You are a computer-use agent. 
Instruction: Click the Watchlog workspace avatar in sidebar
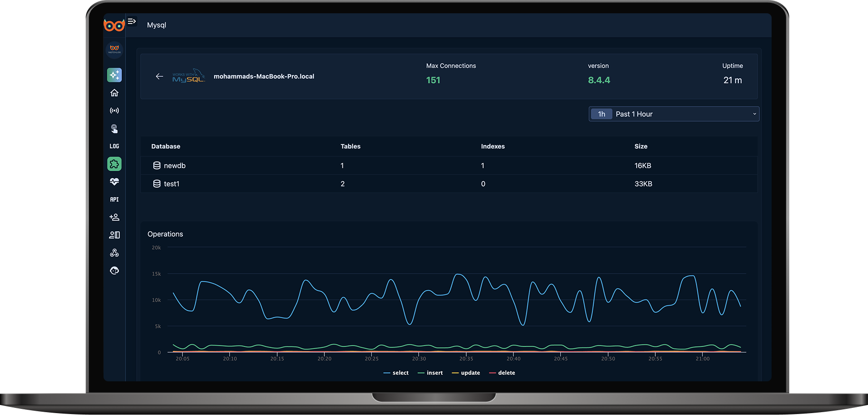pyautogui.click(x=114, y=49)
